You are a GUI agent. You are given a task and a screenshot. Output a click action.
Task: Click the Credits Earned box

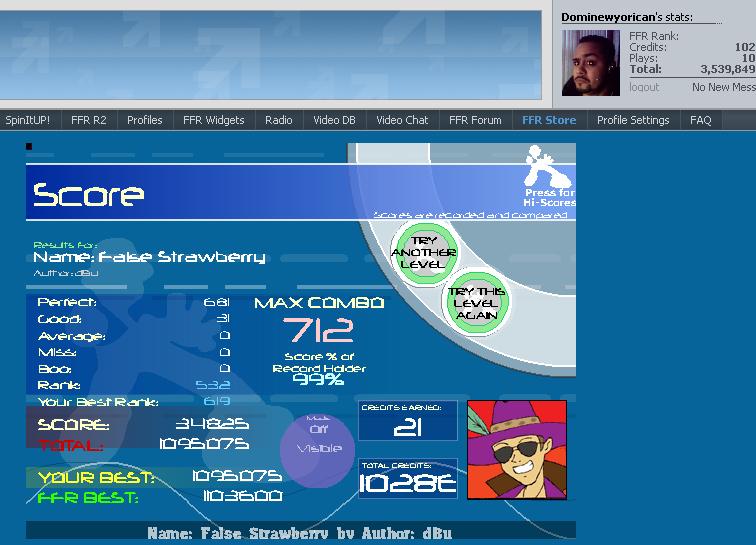408,421
